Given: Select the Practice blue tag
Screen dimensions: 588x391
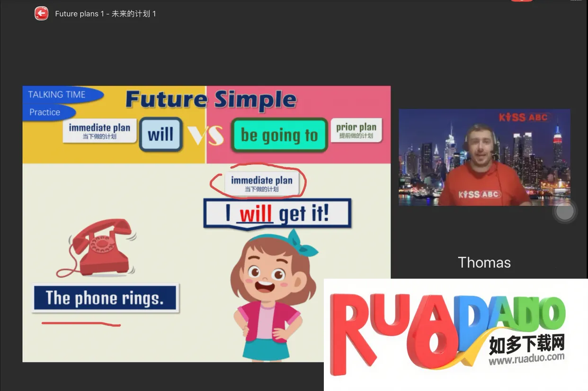Looking at the screenshot, I should [x=45, y=112].
